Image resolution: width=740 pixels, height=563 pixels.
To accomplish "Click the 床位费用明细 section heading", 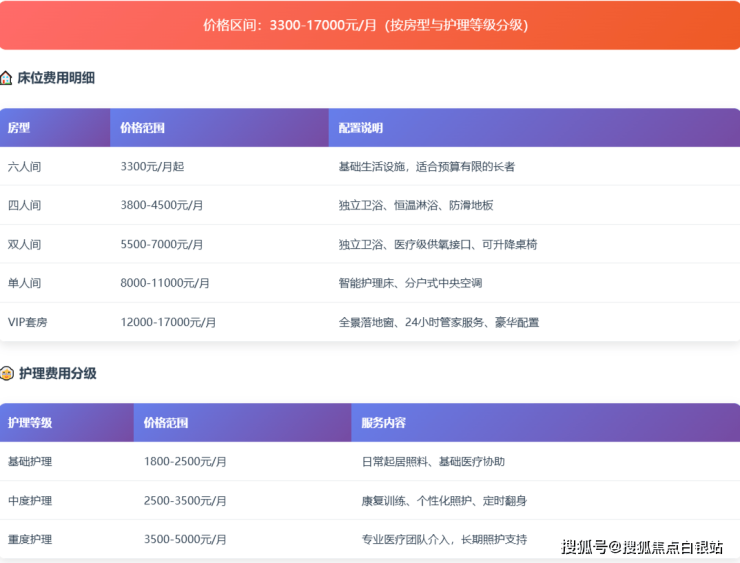I will (x=56, y=78).
